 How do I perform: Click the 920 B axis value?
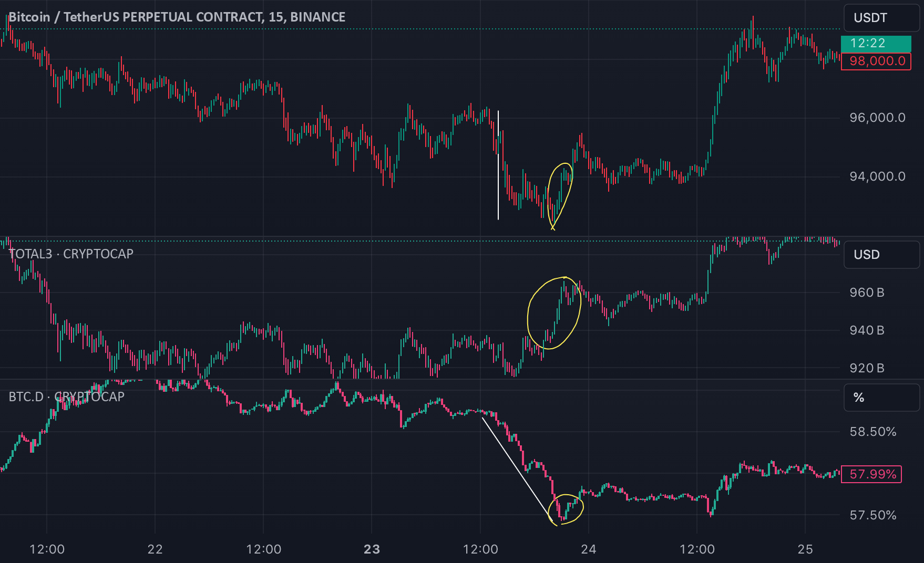pos(867,368)
